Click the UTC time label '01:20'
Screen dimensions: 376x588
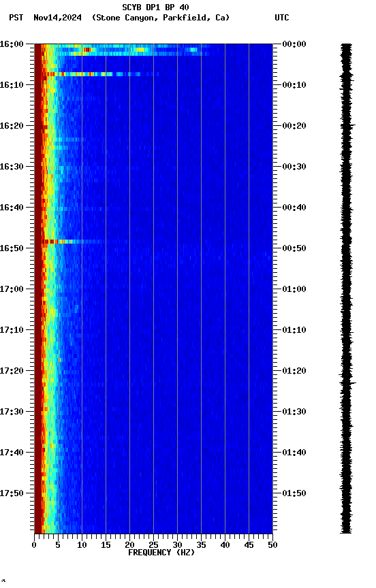(x=294, y=372)
